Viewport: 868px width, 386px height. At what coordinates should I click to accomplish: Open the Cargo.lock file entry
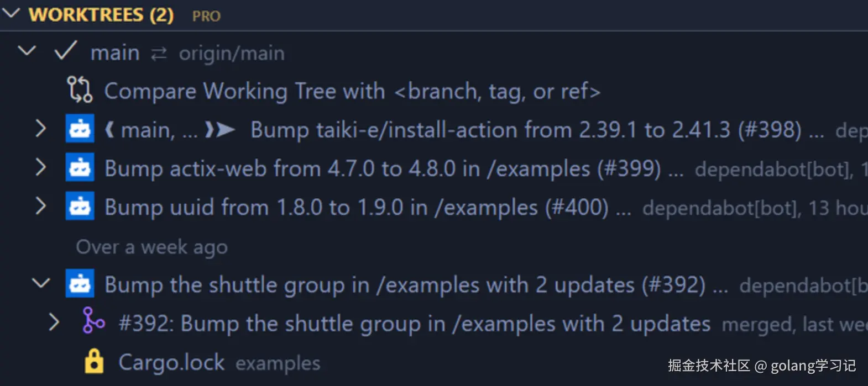click(x=171, y=362)
